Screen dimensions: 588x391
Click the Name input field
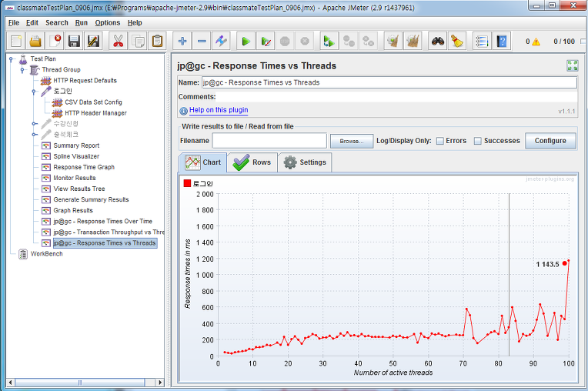point(389,82)
